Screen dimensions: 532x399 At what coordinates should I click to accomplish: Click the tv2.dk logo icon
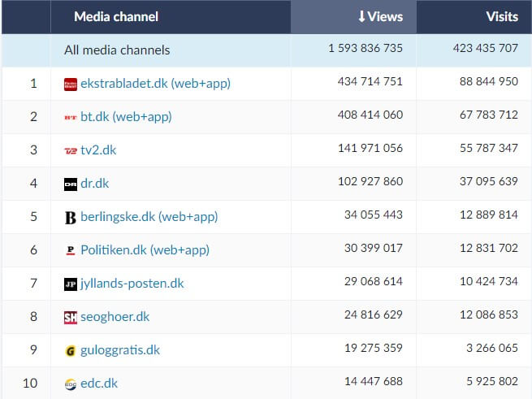point(70,151)
